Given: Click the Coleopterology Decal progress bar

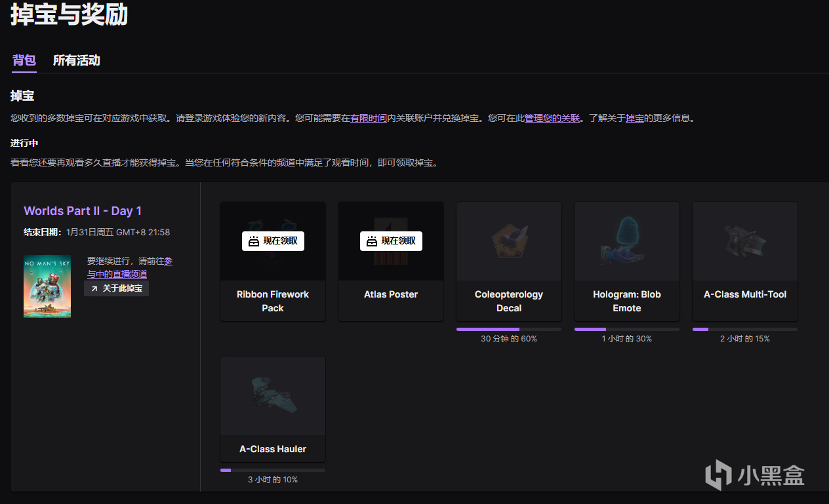Looking at the screenshot, I should tap(509, 329).
